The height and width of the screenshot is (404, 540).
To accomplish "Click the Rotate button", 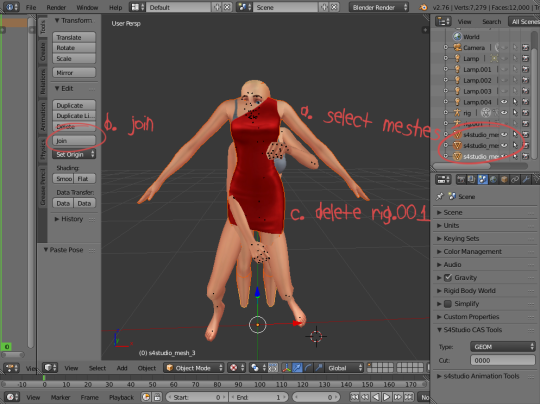I will (x=74, y=48).
